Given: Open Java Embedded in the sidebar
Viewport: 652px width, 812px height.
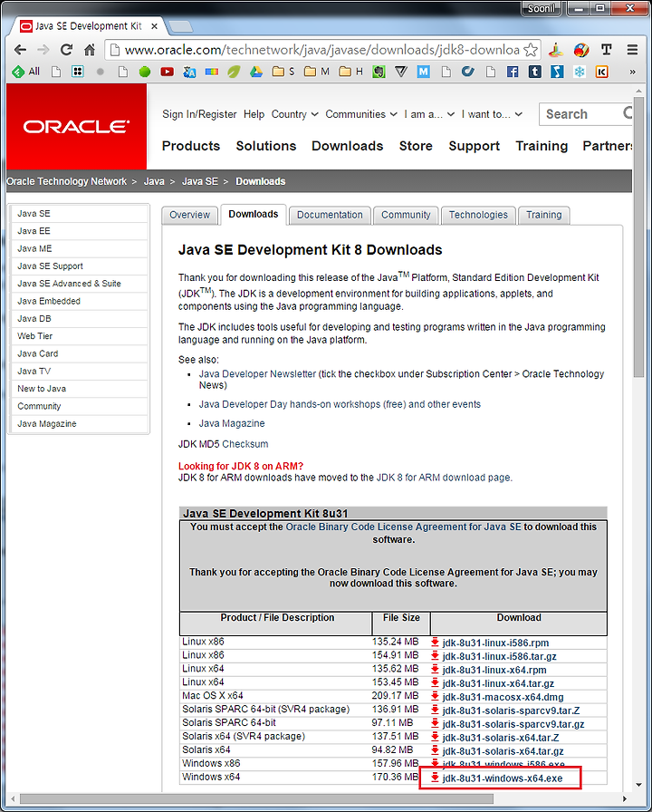Looking at the screenshot, I should (81, 301).
